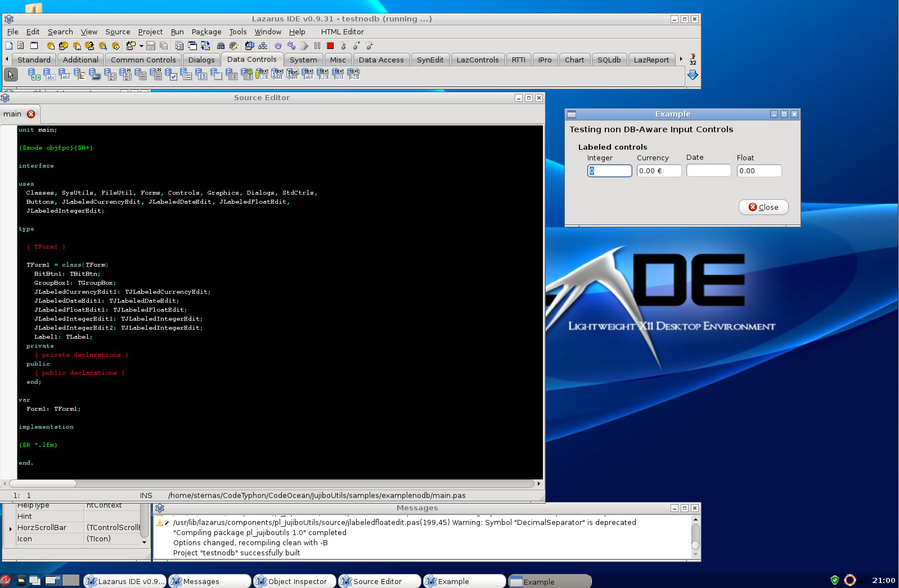Click the Toggle Form/Unit icon
Screen dimensions: 899x588
point(205,46)
